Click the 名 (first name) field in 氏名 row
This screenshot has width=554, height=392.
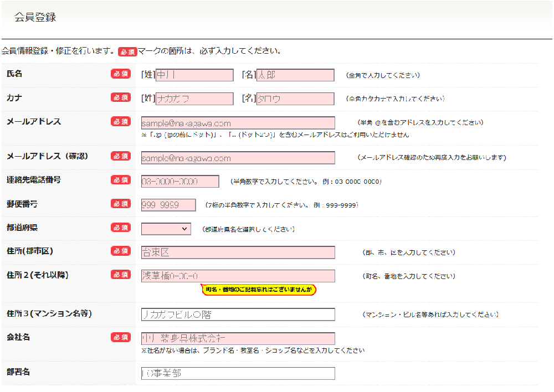click(x=295, y=75)
